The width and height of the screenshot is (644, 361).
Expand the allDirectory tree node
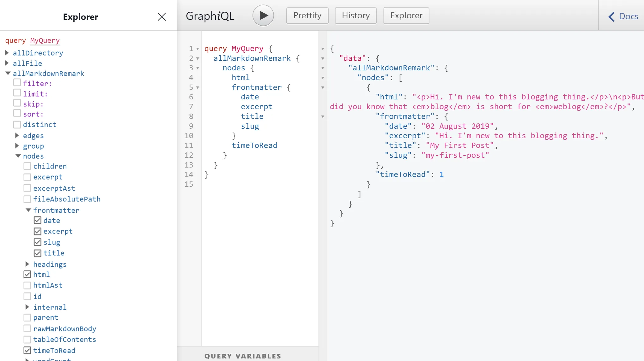(x=7, y=53)
